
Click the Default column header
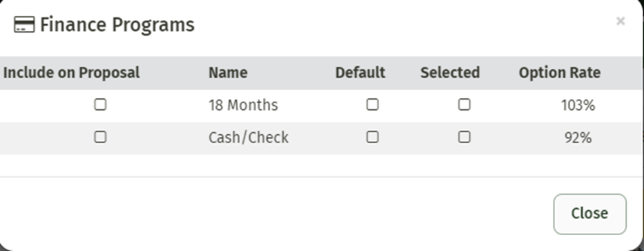click(x=360, y=73)
